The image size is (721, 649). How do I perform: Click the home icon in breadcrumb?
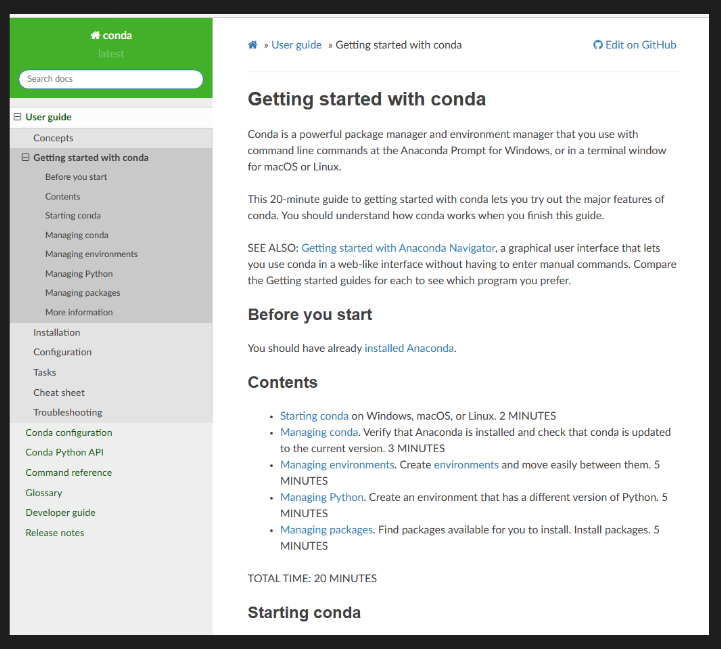(252, 45)
